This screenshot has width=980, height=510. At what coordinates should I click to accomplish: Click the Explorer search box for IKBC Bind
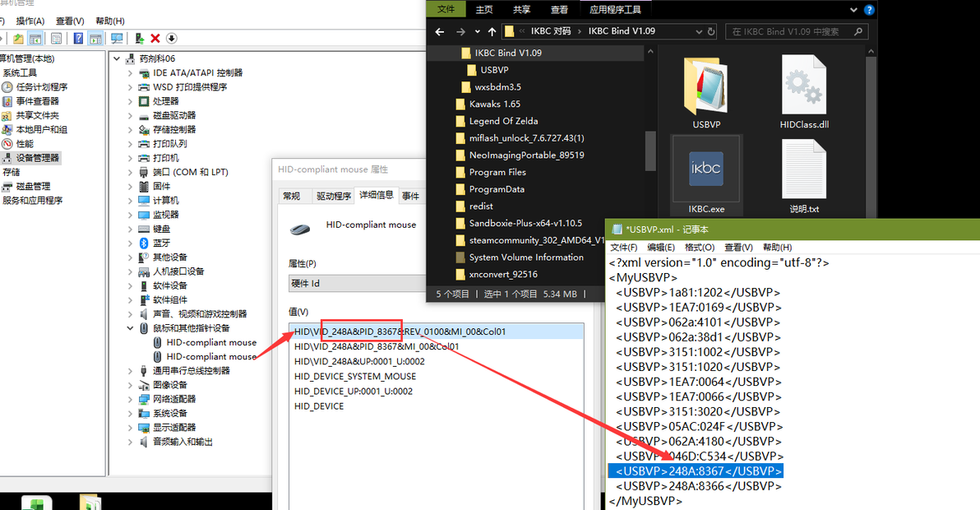point(796,31)
